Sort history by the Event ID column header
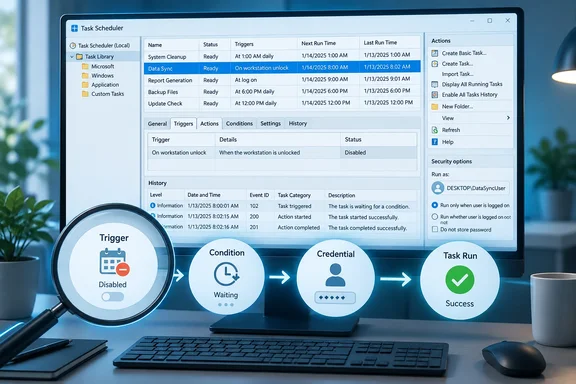This screenshot has height=384, width=576. [259, 195]
